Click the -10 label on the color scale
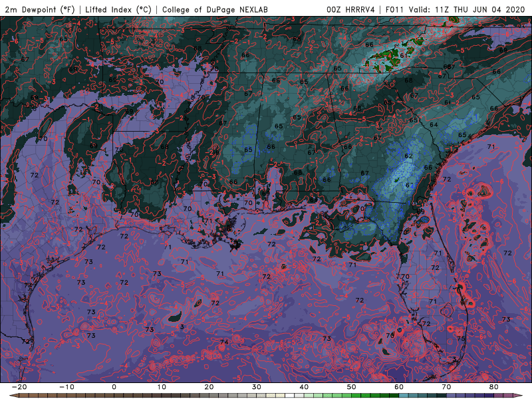Screen dimensions: 532x399 coord(66,387)
